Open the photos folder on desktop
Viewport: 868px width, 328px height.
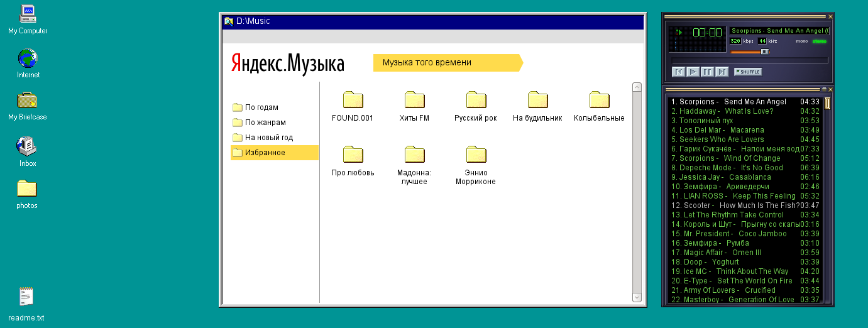27,194
